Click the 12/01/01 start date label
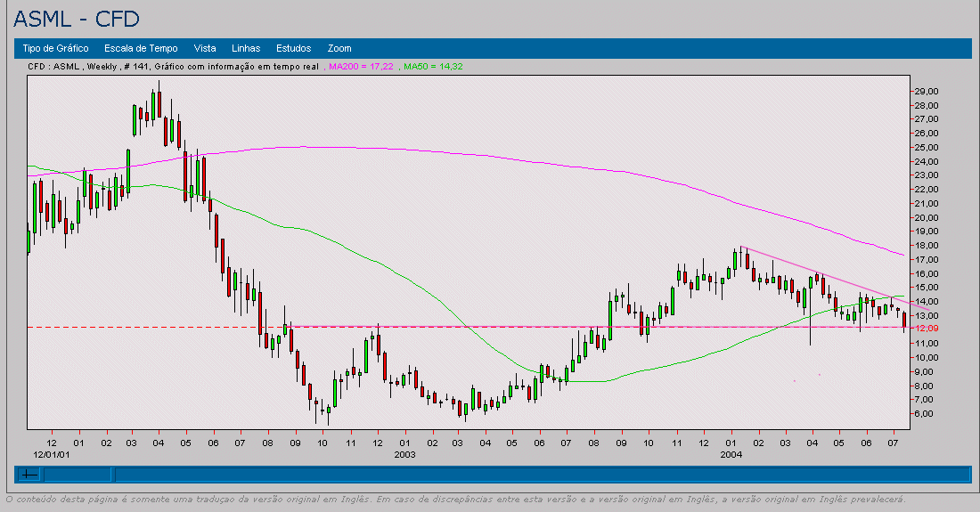The width and height of the screenshot is (980, 512). pos(49,453)
